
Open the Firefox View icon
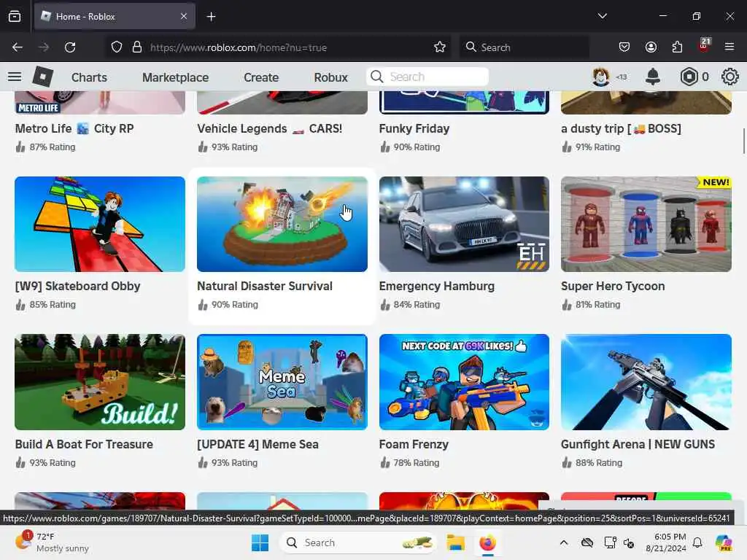15,17
